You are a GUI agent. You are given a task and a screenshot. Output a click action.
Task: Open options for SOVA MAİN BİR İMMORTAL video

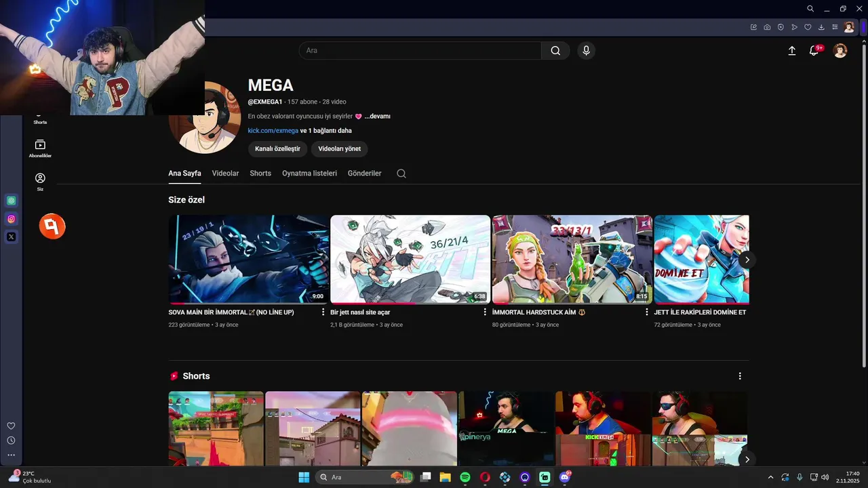(323, 312)
